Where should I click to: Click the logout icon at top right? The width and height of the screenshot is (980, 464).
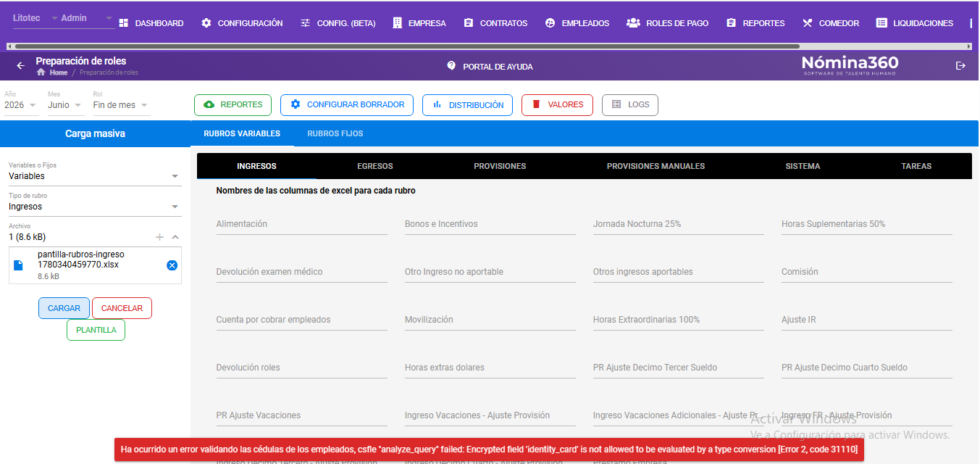961,66
